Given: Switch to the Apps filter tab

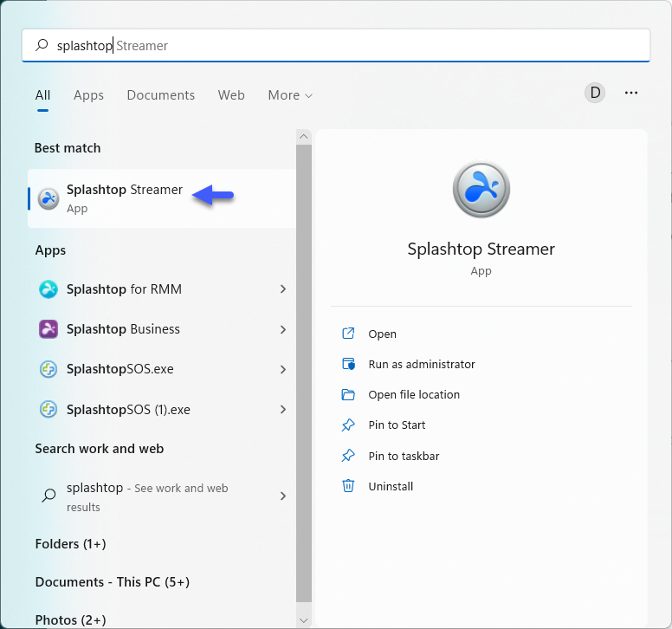Looking at the screenshot, I should (x=88, y=95).
